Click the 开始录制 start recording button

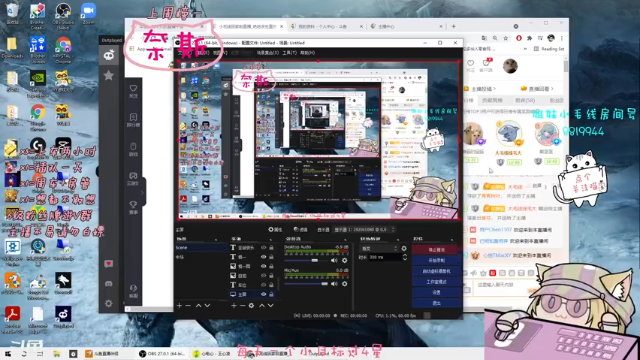coord(436,260)
